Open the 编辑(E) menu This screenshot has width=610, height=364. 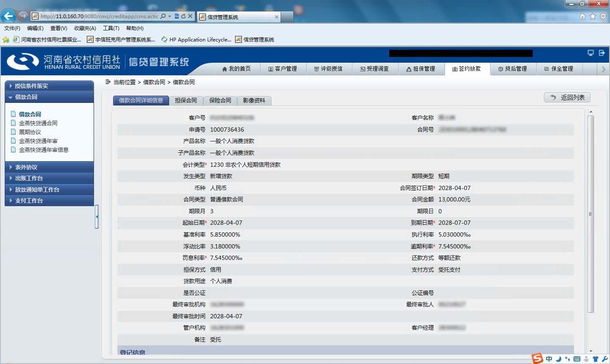(35, 28)
